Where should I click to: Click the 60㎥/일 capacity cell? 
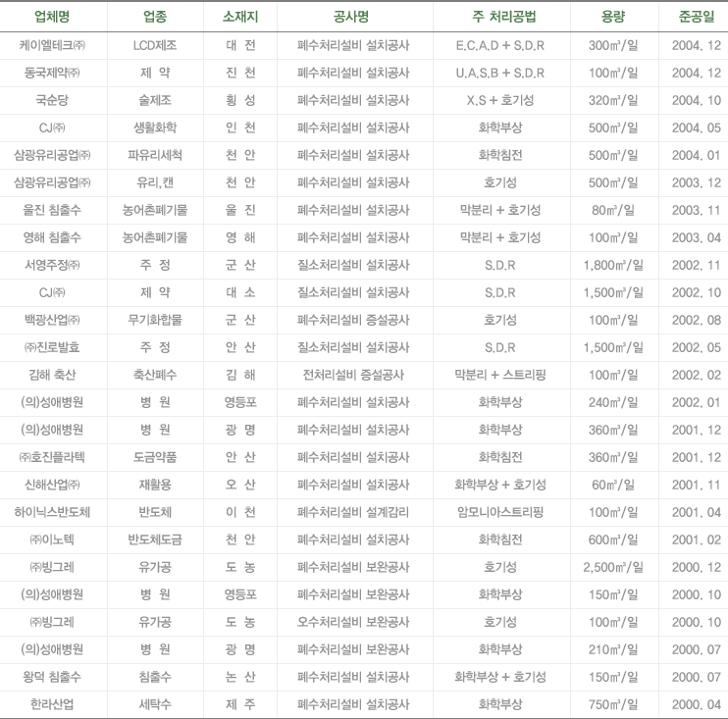(613, 484)
